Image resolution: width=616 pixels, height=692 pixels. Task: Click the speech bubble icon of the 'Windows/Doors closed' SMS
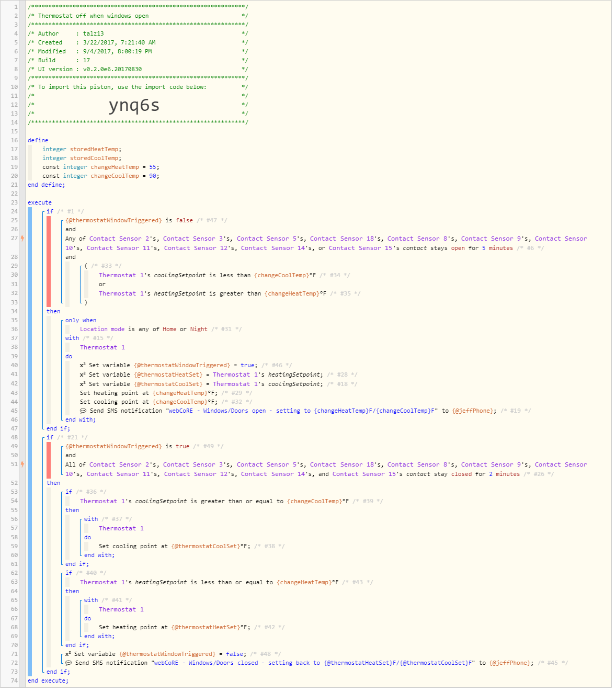tap(69, 663)
